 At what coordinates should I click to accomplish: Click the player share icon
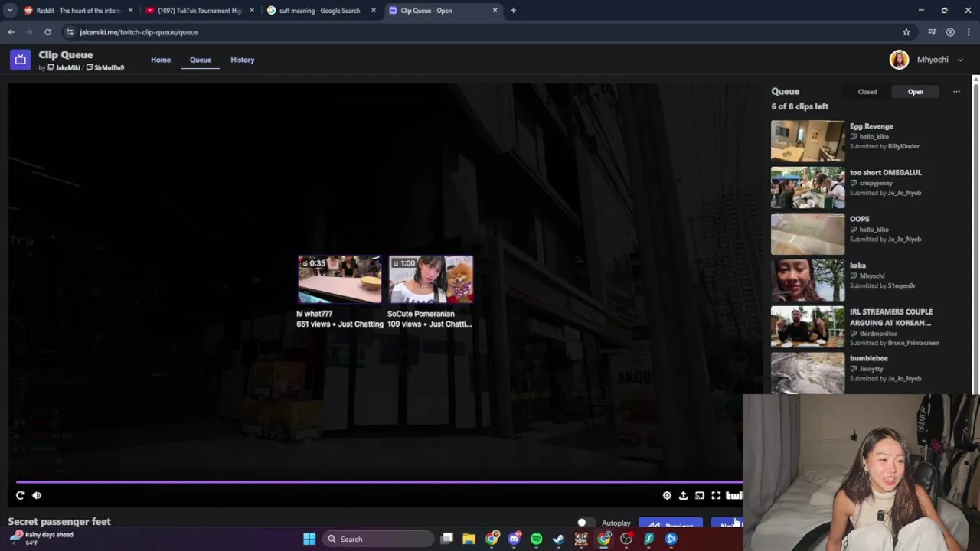tap(683, 496)
